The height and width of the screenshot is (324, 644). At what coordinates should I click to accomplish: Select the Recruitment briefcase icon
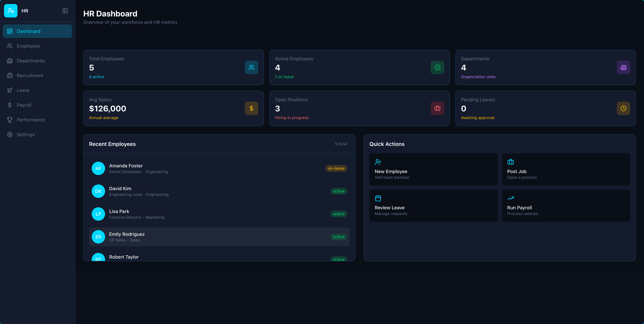tap(10, 75)
